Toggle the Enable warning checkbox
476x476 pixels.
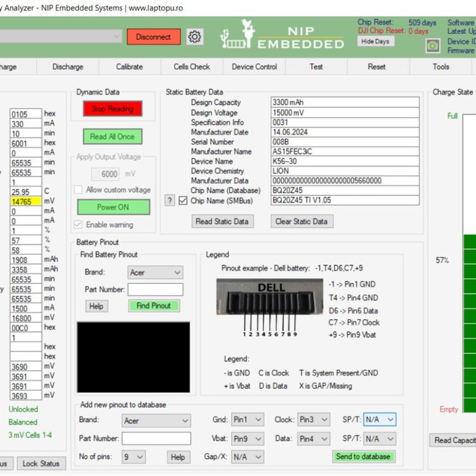click(78, 224)
